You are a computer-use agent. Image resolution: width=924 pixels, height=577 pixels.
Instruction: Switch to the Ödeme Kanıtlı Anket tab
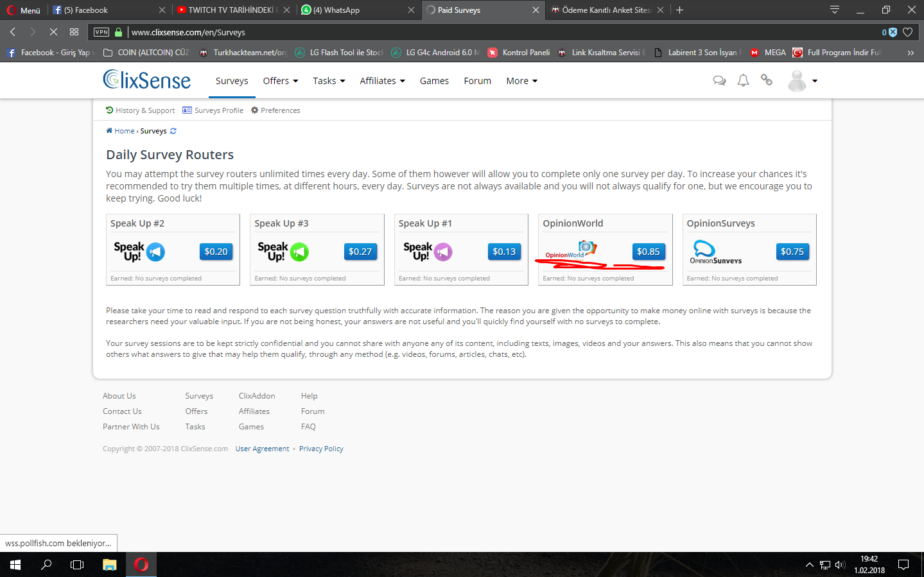coord(607,10)
